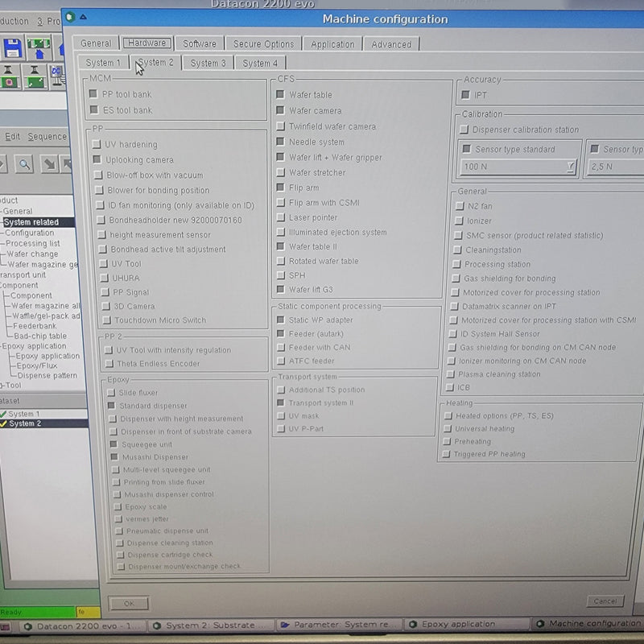
Task: Select Configuration tree item
Action: pos(29,233)
